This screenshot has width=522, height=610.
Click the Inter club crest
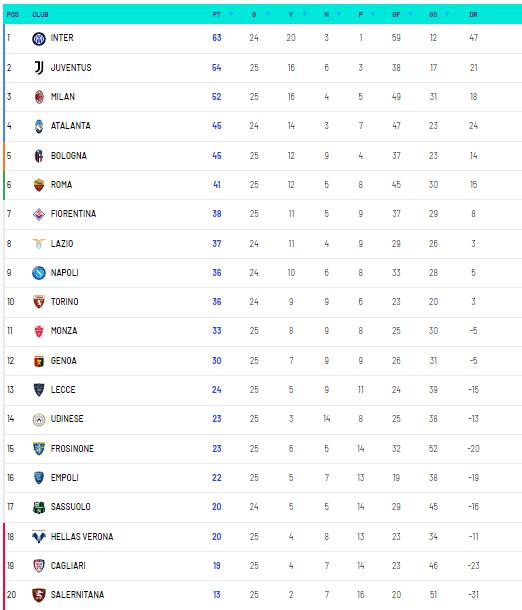point(39,39)
